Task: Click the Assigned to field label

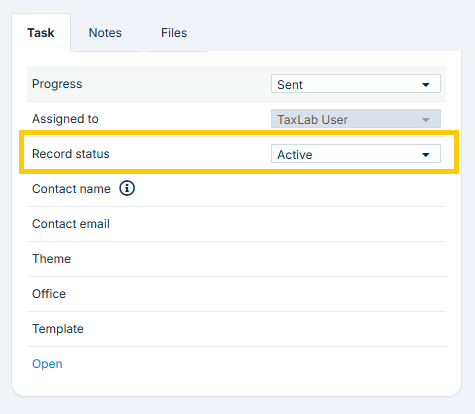Action: pos(65,119)
